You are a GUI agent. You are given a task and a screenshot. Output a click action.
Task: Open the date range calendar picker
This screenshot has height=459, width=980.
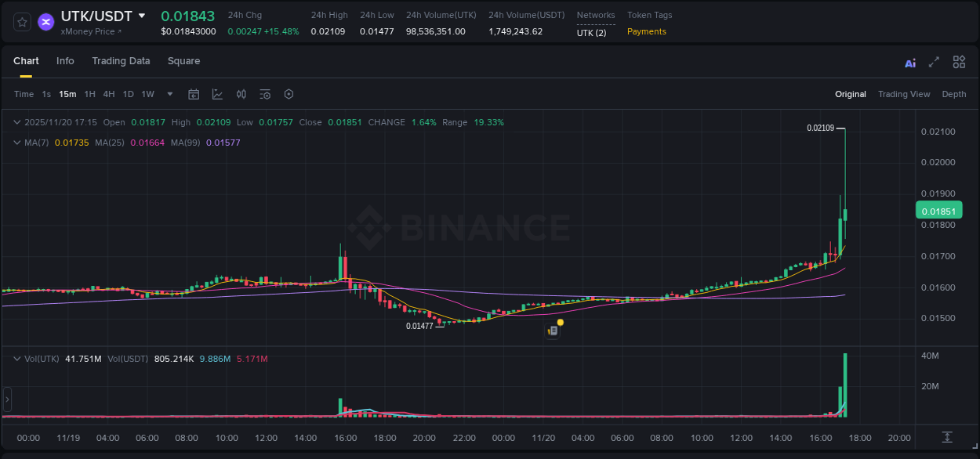194,93
